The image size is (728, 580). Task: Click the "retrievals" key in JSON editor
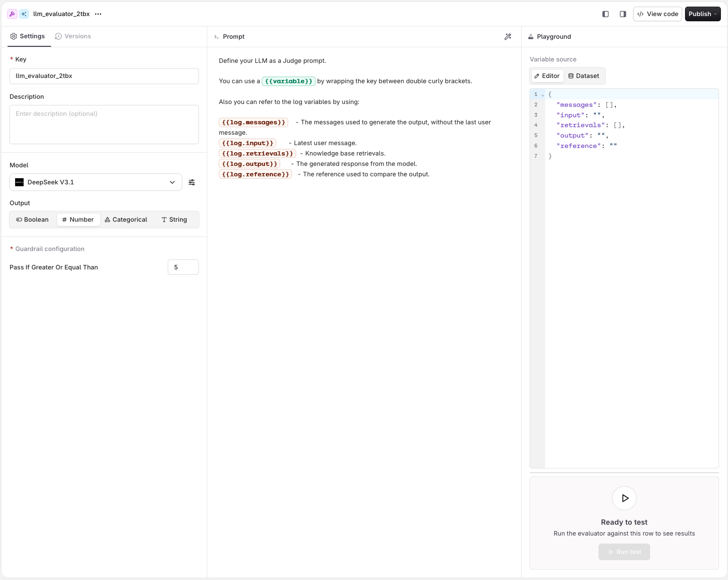tap(581, 125)
